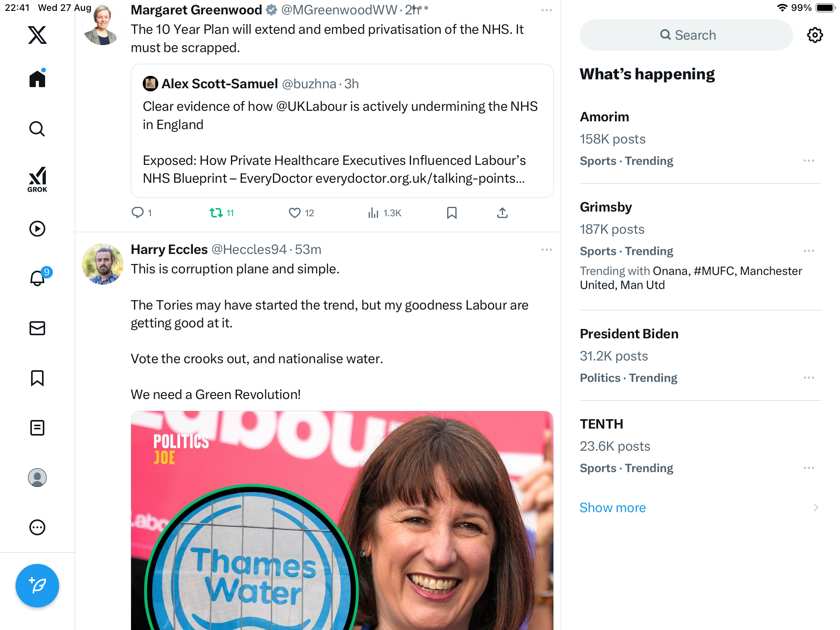Image resolution: width=840 pixels, height=630 pixels.
Task: Expand Show more trends chevron
Action: point(816,507)
